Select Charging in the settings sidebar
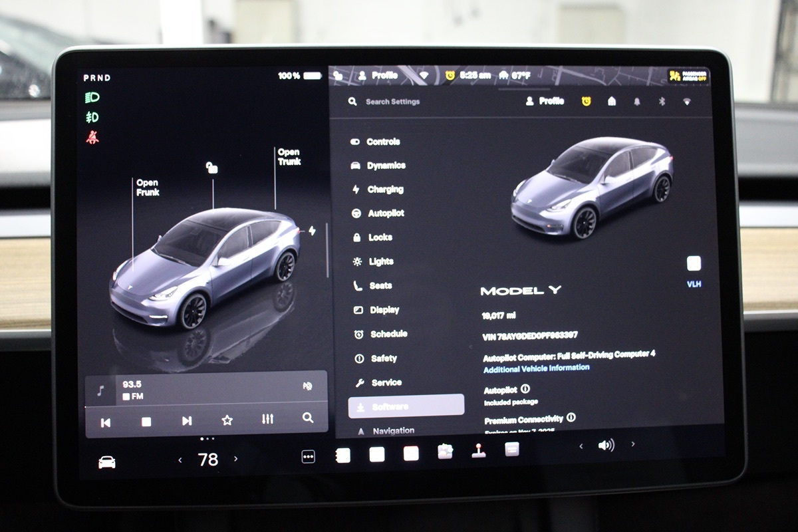 (x=385, y=190)
